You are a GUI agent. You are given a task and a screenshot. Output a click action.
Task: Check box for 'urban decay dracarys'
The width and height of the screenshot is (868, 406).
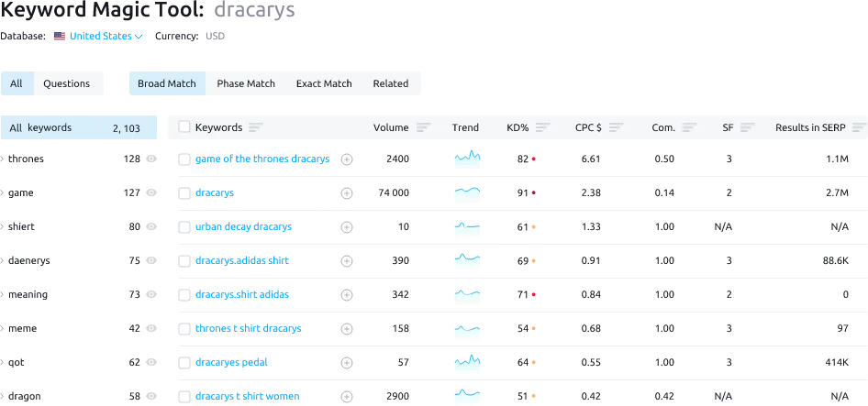pyautogui.click(x=184, y=226)
